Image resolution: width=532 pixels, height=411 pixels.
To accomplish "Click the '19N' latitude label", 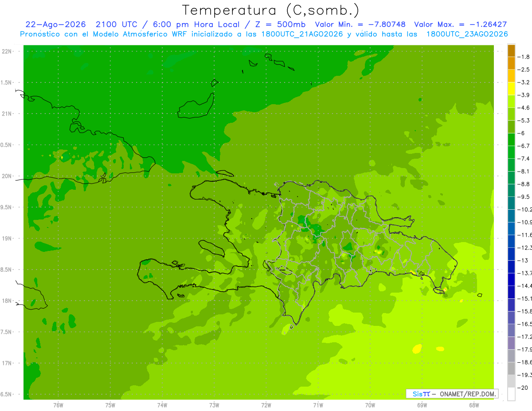I will [x=7, y=239].
